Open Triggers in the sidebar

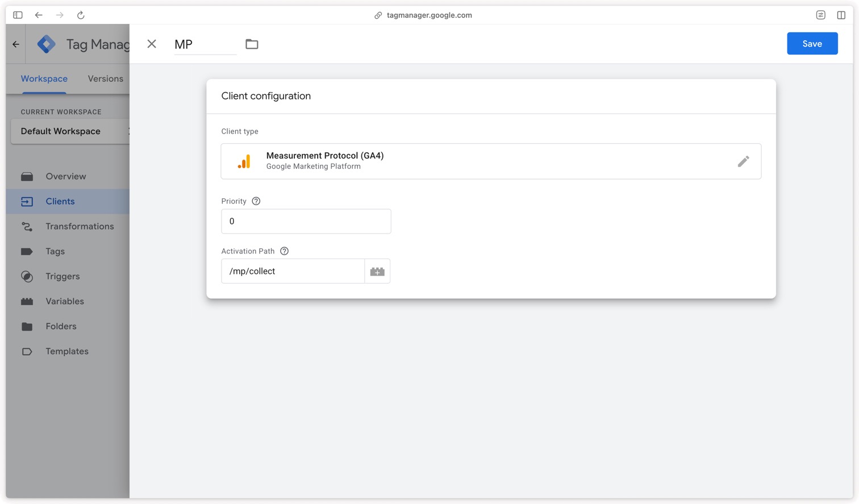coord(68,276)
